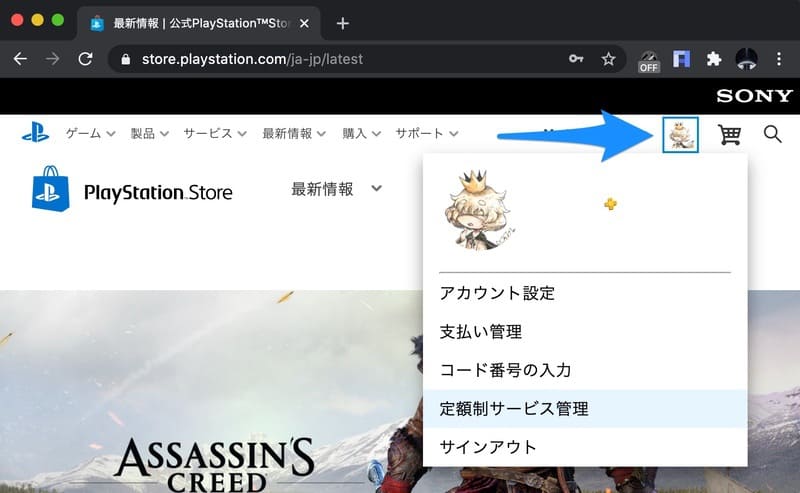Open Chrome three-dot menu
This screenshot has height=493, width=800.
779,59
